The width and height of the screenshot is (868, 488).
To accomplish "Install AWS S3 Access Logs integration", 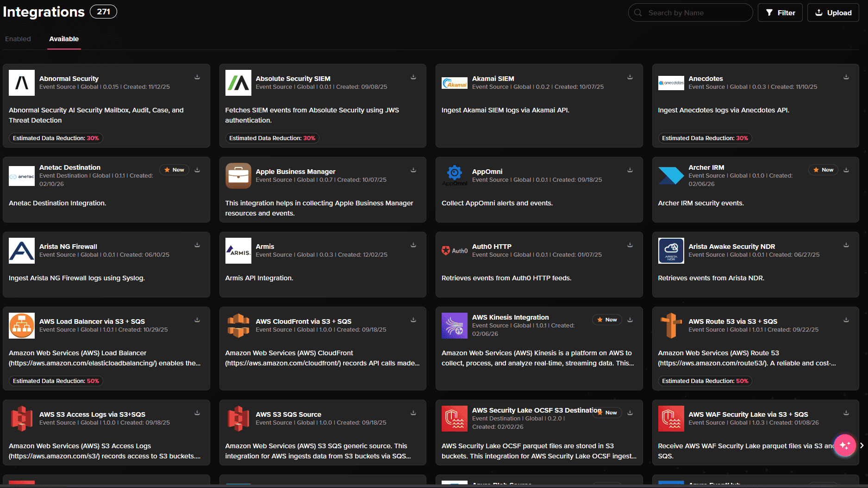I will (197, 413).
